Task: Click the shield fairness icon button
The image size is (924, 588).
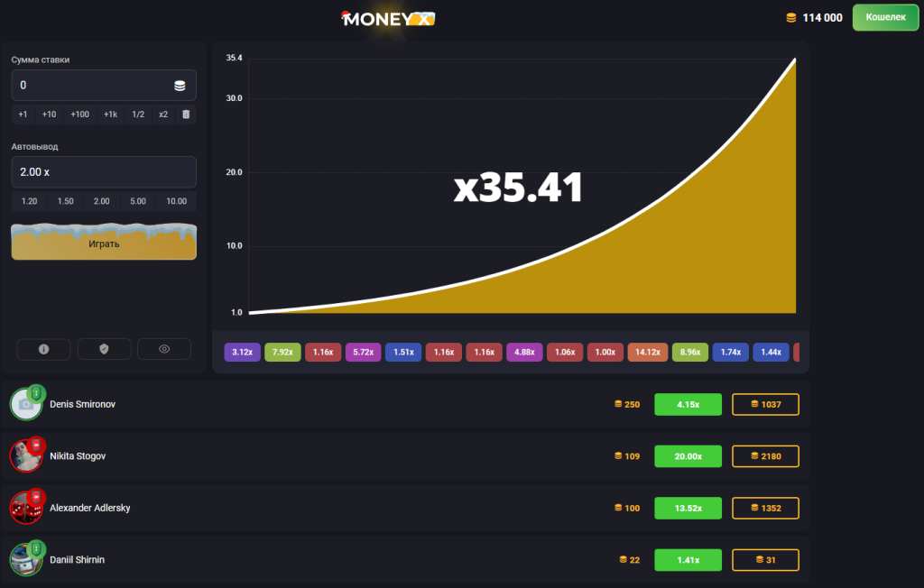Action: (104, 349)
